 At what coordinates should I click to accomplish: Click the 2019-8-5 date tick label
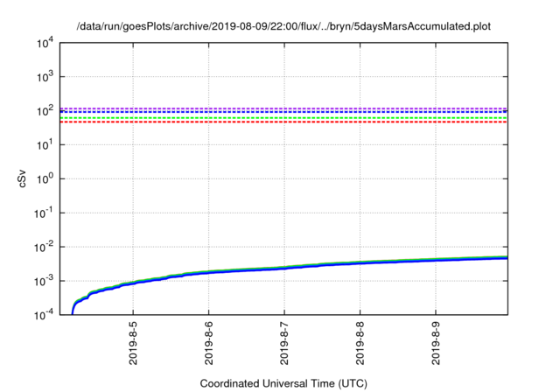pos(133,343)
